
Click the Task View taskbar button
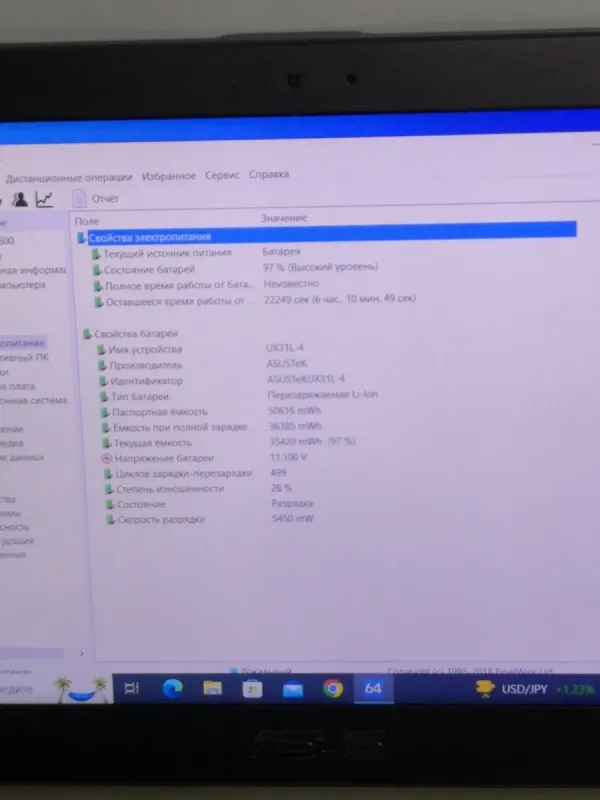[x=131, y=688]
